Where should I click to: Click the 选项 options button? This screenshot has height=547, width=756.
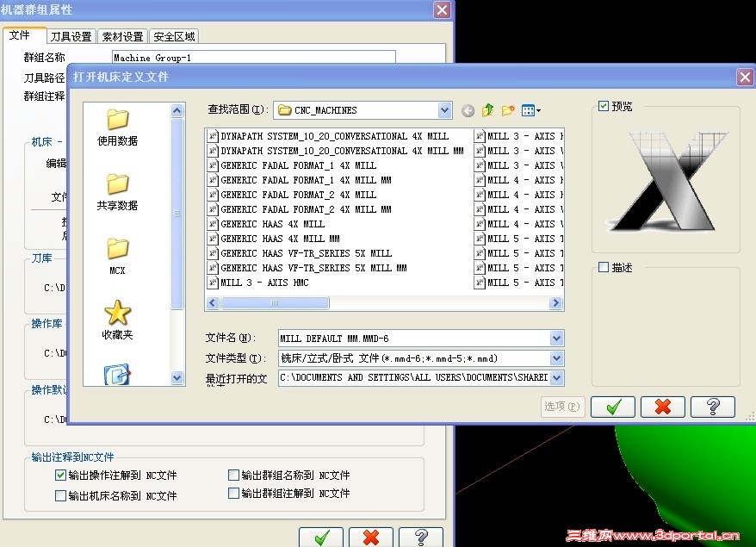pos(561,407)
